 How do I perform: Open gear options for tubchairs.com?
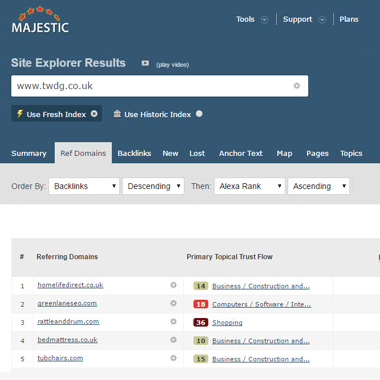tap(173, 358)
